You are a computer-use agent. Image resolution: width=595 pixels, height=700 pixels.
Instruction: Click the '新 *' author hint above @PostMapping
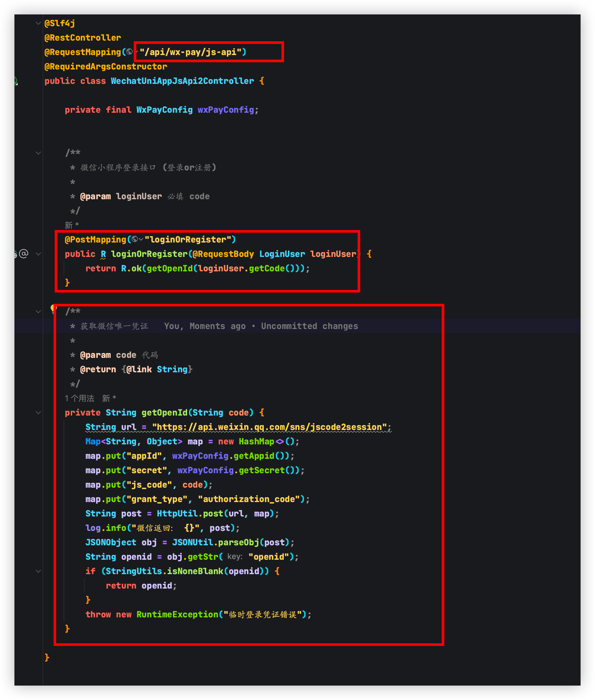[x=72, y=225]
